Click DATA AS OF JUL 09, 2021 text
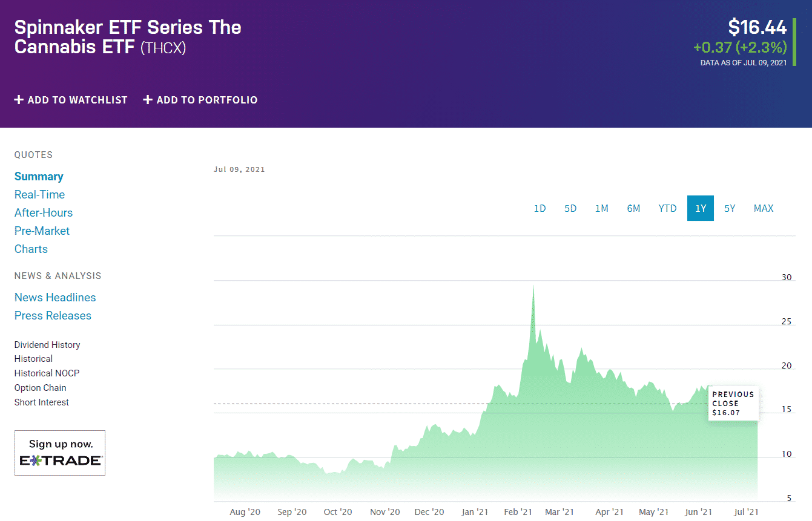 pyautogui.click(x=744, y=62)
